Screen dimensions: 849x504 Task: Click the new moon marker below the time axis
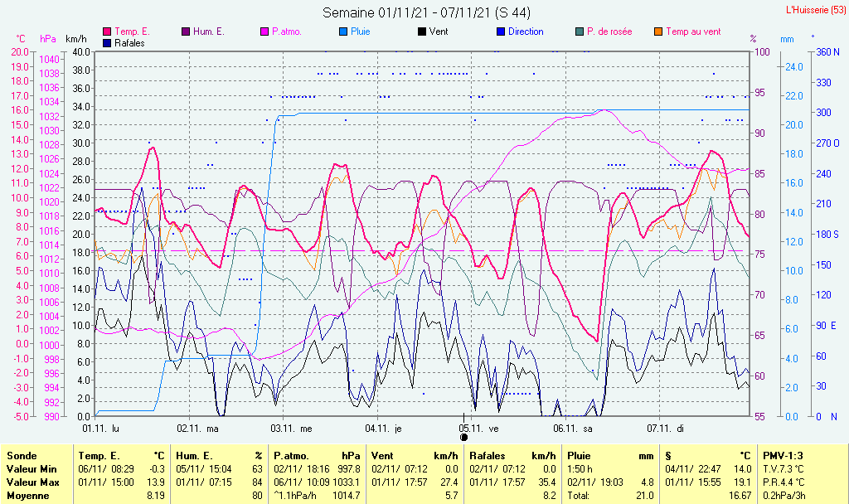click(x=464, y=437)
